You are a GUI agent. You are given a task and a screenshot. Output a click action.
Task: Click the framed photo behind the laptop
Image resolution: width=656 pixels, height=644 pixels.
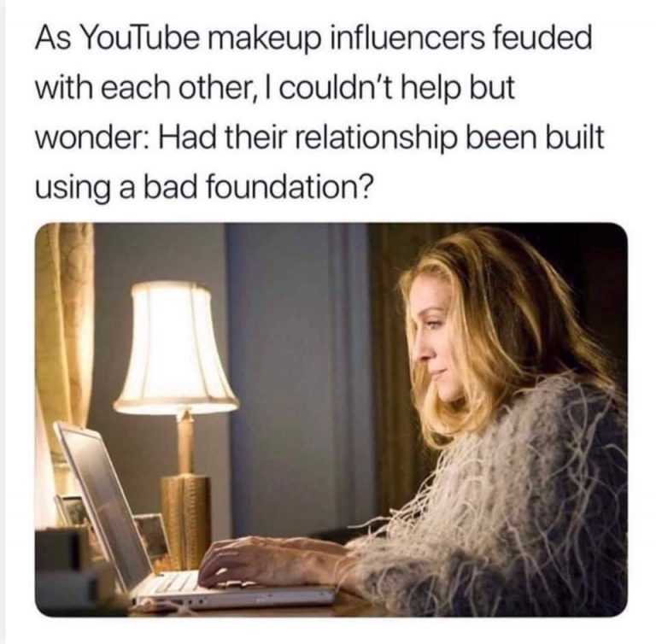150,537
